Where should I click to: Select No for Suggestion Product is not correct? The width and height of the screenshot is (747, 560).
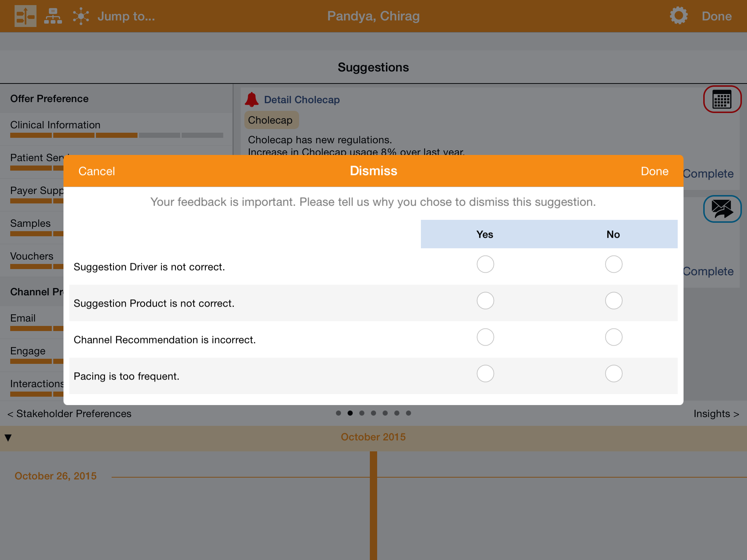click(x=614, y=301)
